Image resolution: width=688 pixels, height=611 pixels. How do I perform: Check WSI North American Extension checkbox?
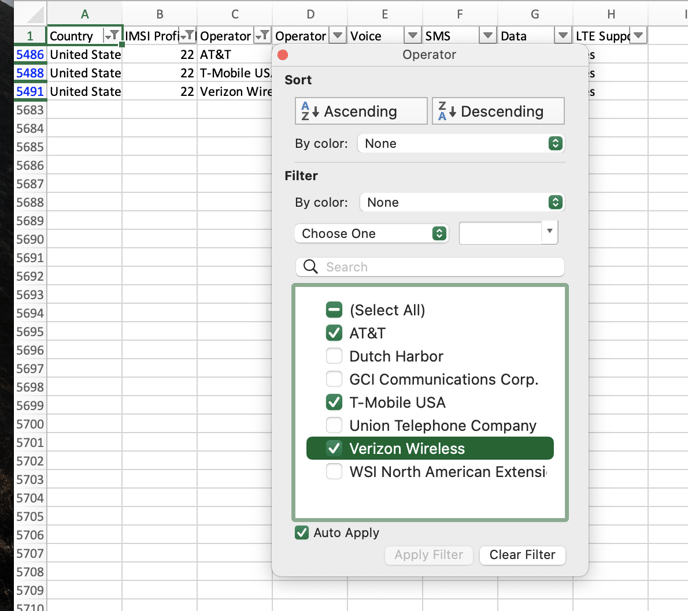pos(334,472)
